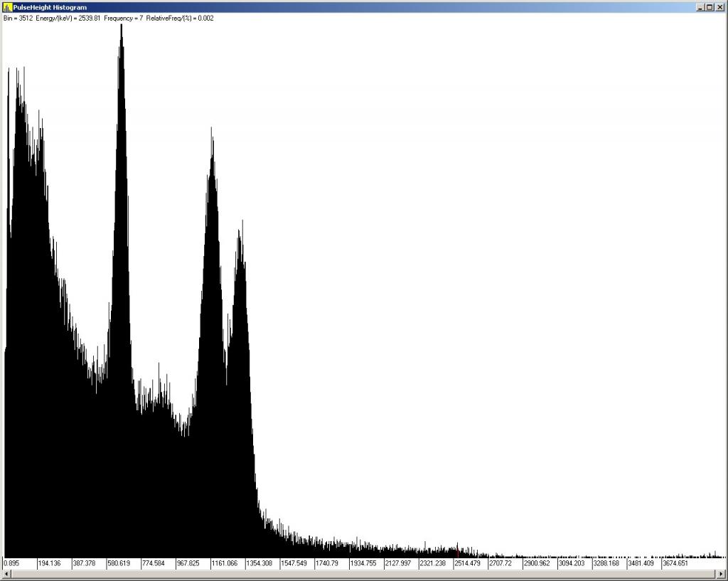Close the PulseHeight Histogram window
Screen dimensions: 728x581
click(719, 7)
